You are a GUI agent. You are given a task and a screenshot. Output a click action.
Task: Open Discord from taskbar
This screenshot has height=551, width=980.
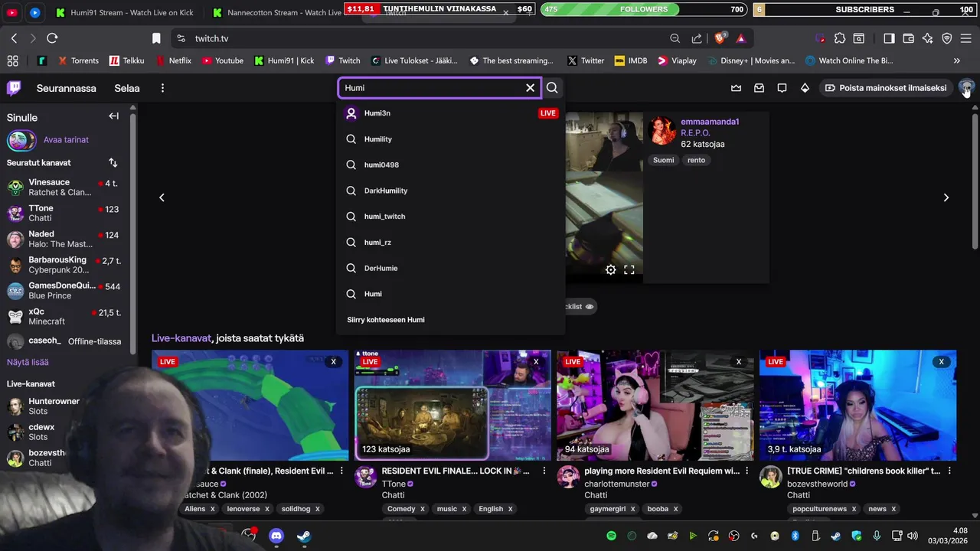tap(276, 536)
